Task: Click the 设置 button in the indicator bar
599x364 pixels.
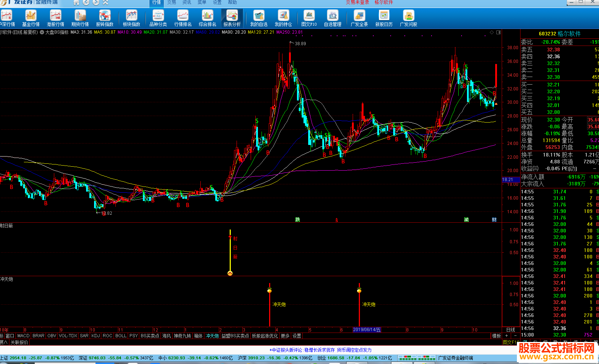Action: tap(297, 336)
